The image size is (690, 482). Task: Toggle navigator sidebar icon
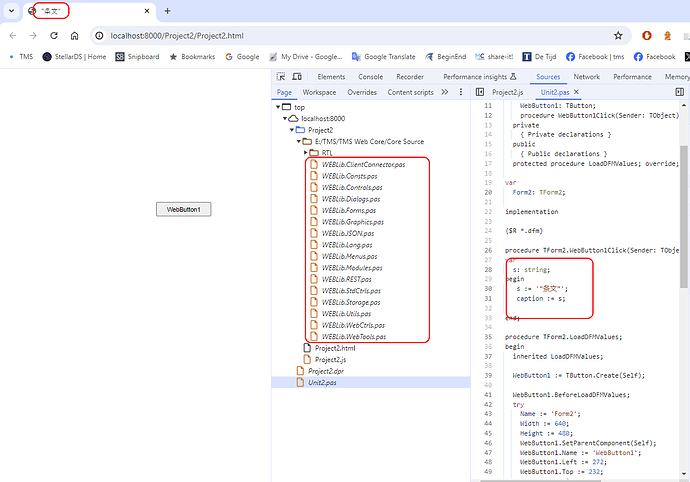click(480, 92)
